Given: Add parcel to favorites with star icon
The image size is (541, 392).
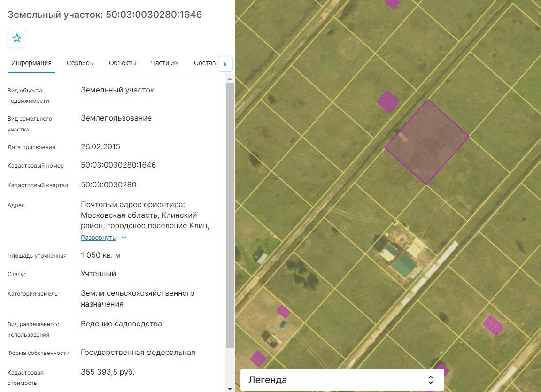Looking at the screenshot, I should pos(17,38).
